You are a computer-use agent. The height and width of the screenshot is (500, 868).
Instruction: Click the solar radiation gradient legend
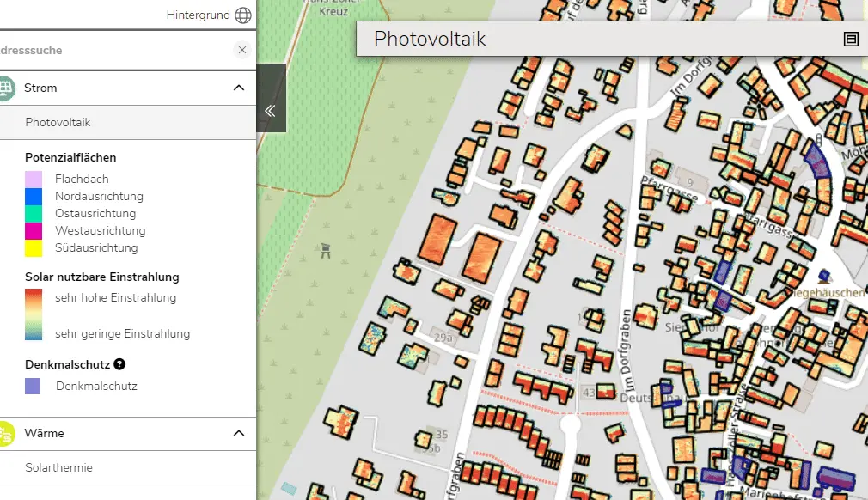pos(34,315)
